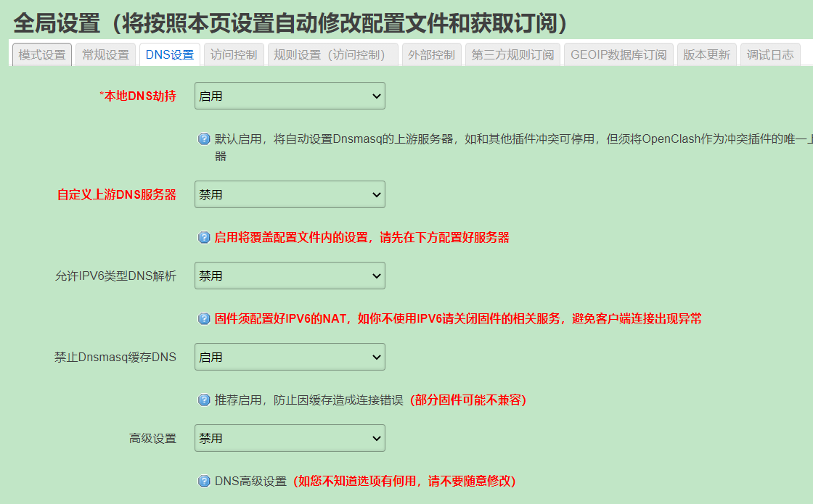The width and height of the screenshot is (813, 504).
Task: Open the 禁止Dnsmasq缓存DNS dropdown
Action: [290, 357]
